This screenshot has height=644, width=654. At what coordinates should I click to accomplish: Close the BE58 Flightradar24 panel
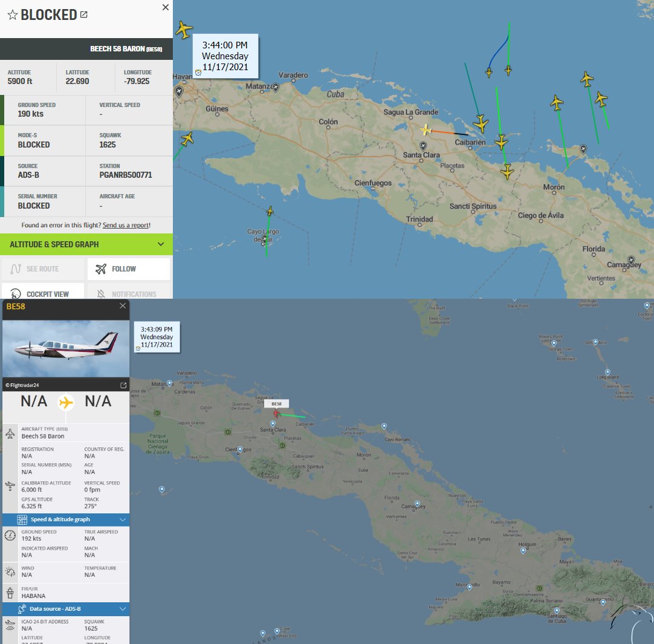tap(123, 306)
